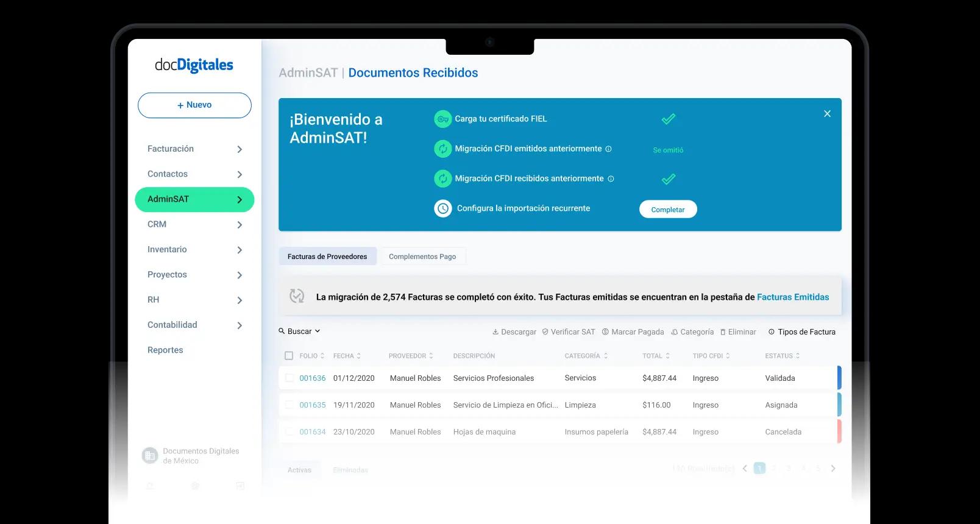This screenshot has height=524, width=980.
Task: Sort by TOTAL column
Action: [656, 356]
